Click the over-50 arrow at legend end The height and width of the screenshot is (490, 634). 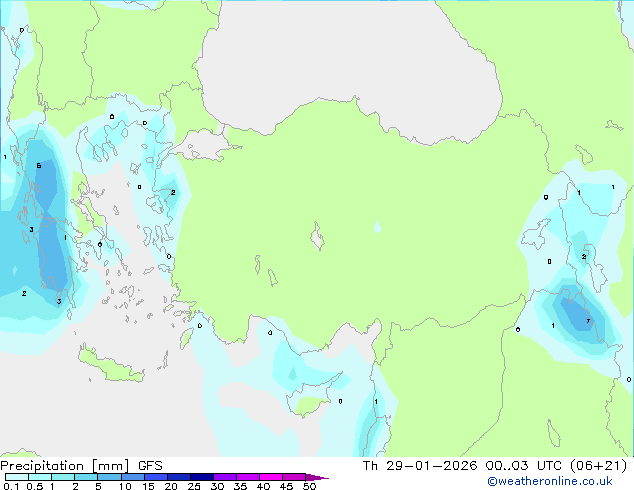point(317,477)
